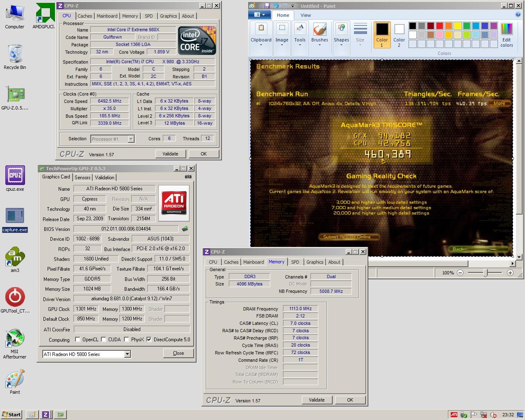Expand the Clipboard group in Paint
This screenshot has height=420, width=525.
coord(261,38)
